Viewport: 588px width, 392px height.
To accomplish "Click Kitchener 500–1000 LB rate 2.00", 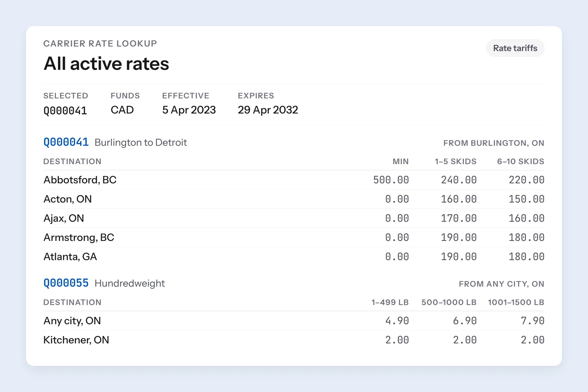I will pos(465,340).
